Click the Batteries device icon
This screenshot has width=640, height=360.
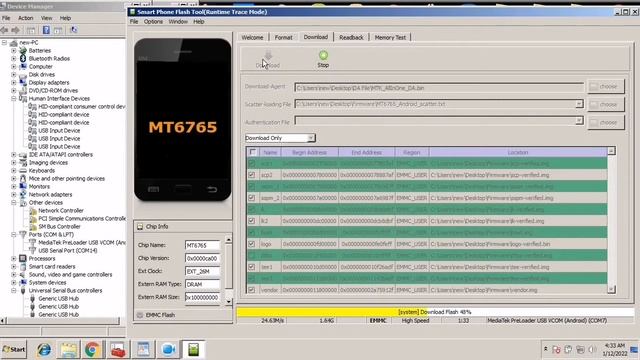tap(23, 51)
